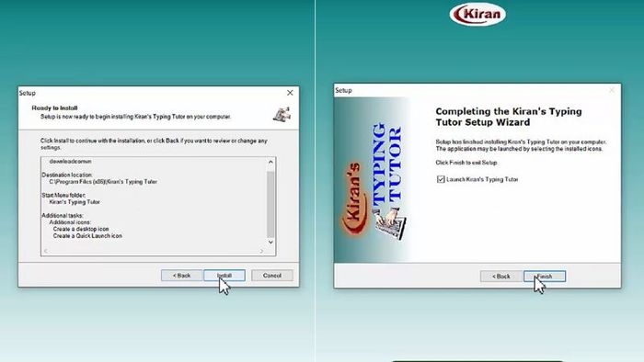This screenshot has height=362, width=644.
Task: Click vertical scrollbar thumb in summary box
Action: pyautogui.click(x=270, y=204)
